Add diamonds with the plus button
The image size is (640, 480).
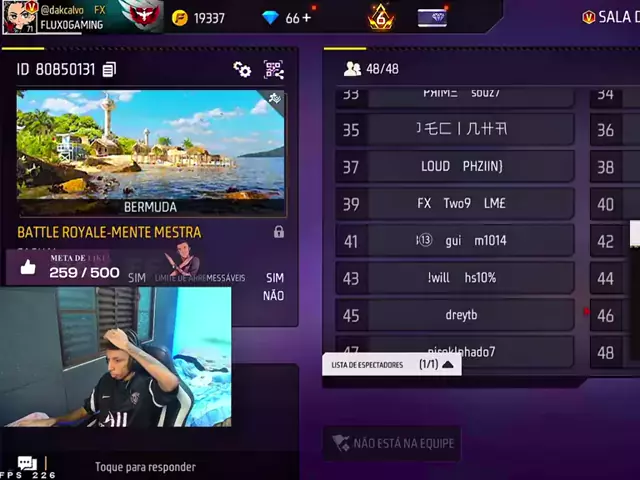[307, 18]
